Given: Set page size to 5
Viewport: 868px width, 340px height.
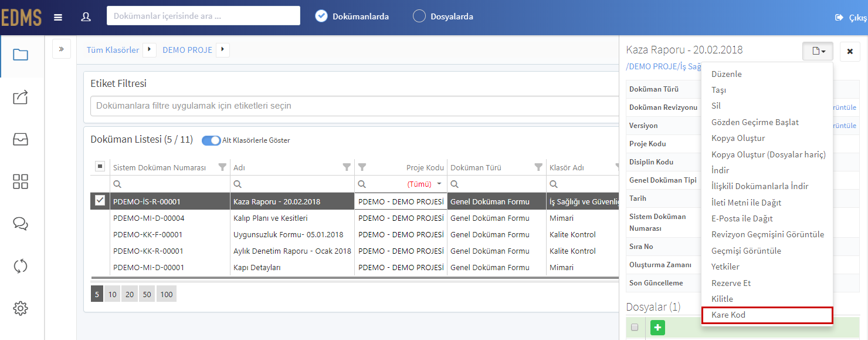Looking at the screenshot, I should (x=97, y=294).
